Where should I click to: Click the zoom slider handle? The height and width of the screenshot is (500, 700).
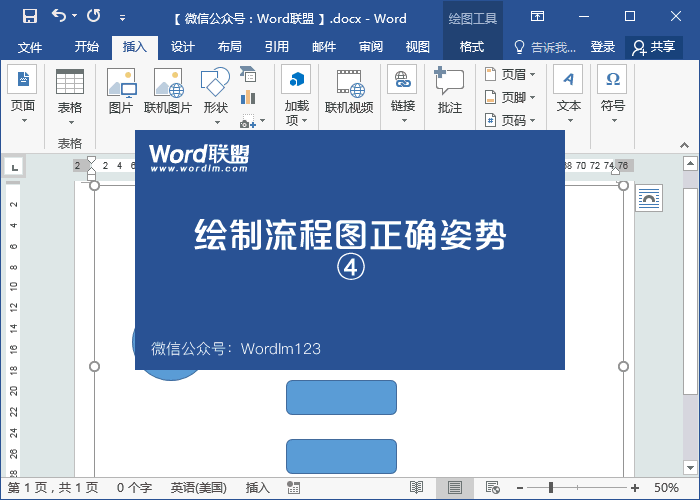pos(551,488)
